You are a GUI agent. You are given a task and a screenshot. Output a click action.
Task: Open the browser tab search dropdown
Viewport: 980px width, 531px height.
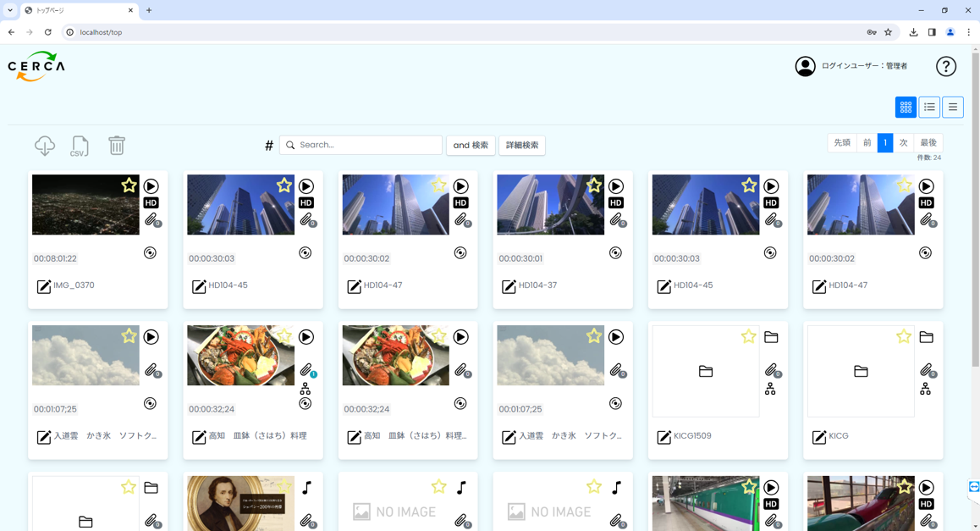(x=10, y=11)
